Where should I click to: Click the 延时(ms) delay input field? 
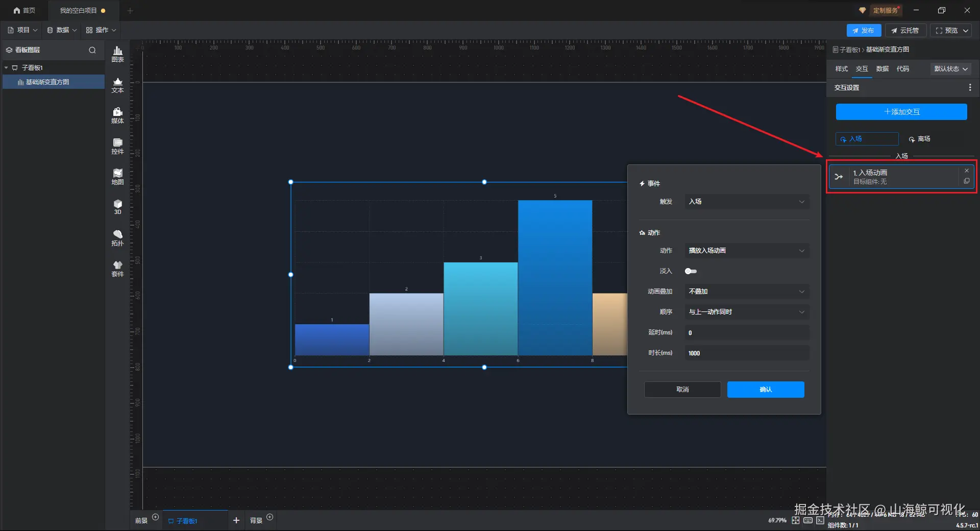[747, 332]
